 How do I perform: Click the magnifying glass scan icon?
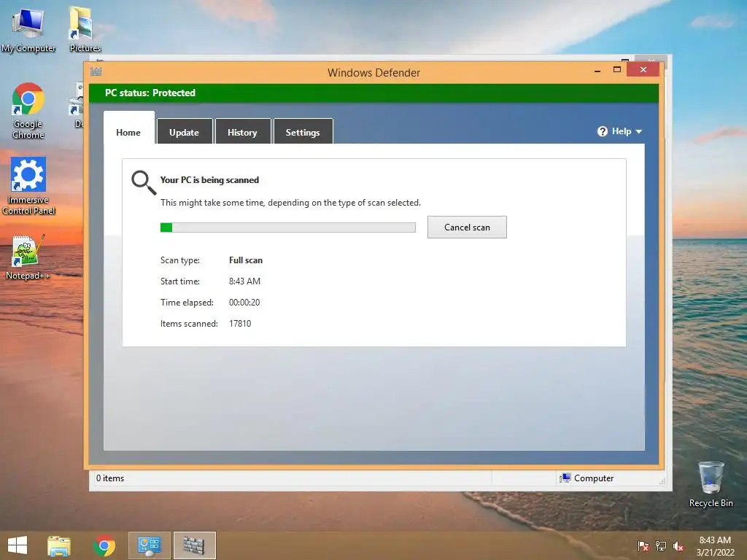click(144, 182)
